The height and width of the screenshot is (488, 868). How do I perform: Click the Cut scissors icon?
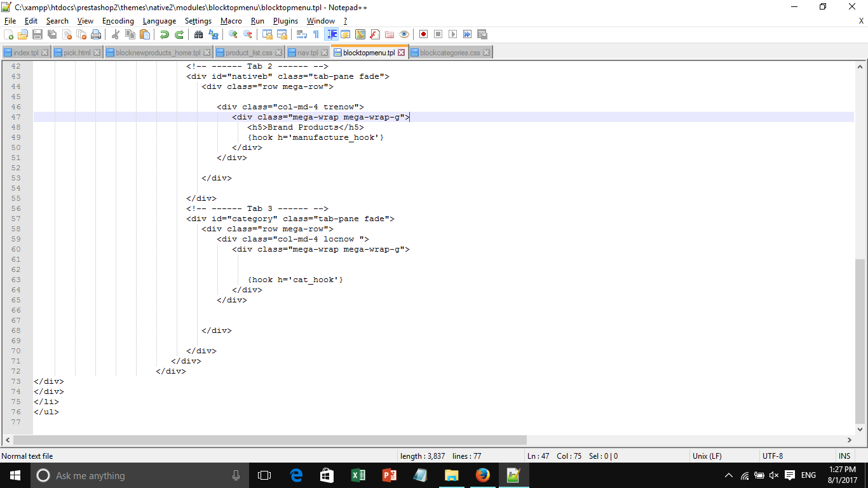[x=116, y=34]
